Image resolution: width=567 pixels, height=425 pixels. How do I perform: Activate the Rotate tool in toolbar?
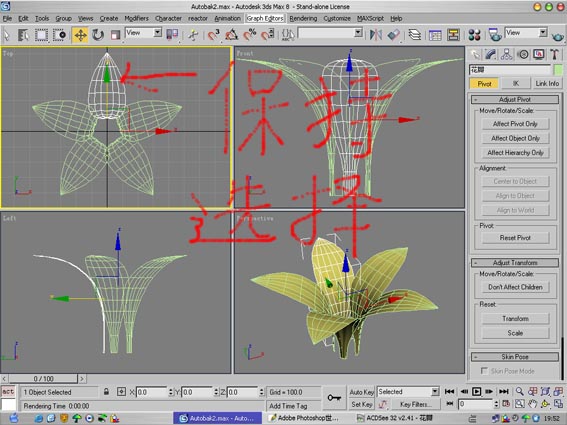pos(98,35)
